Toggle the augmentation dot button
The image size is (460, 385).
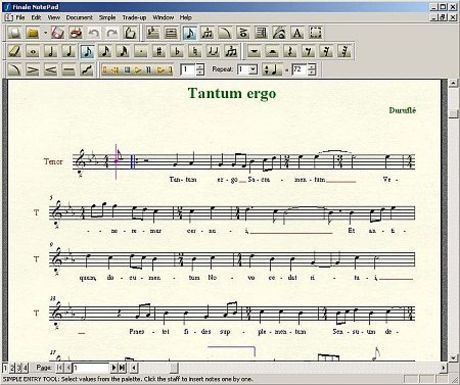point(141,51)
